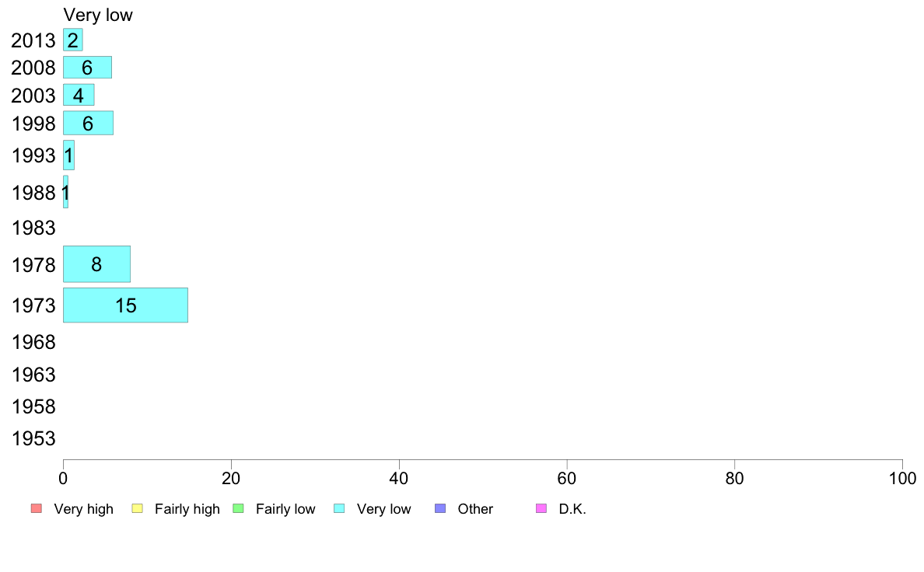Click the green Fairly low legend swatch

(x=238, y=508)
